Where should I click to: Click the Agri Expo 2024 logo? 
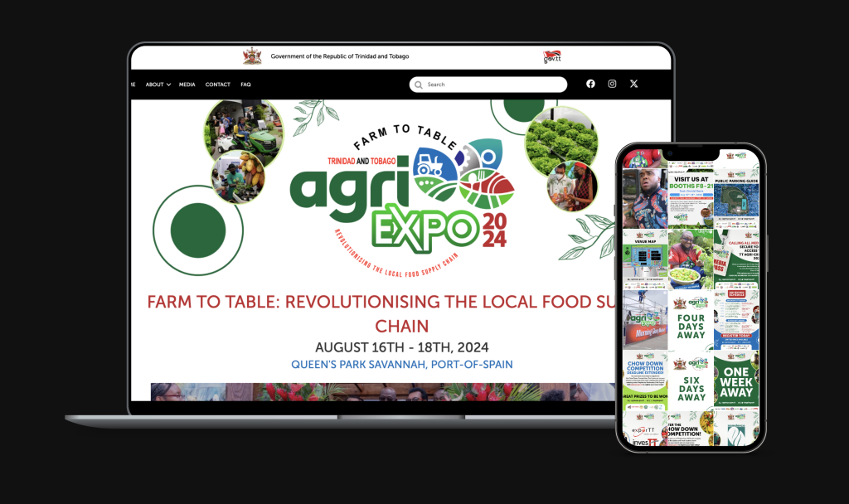[402, 201]
